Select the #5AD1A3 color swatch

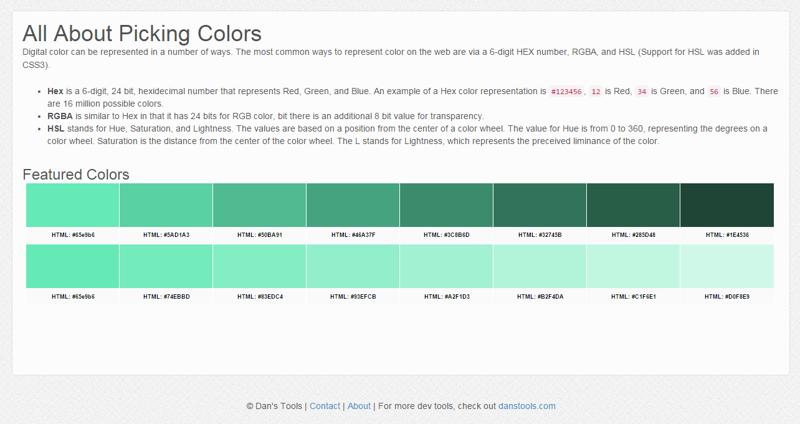point(166,205)
